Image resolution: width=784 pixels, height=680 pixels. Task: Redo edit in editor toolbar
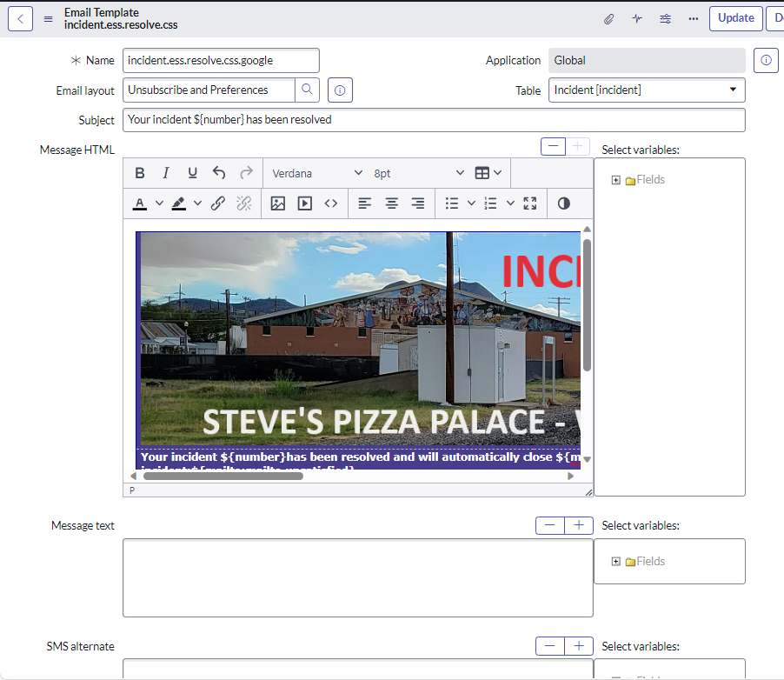(246, 173)
